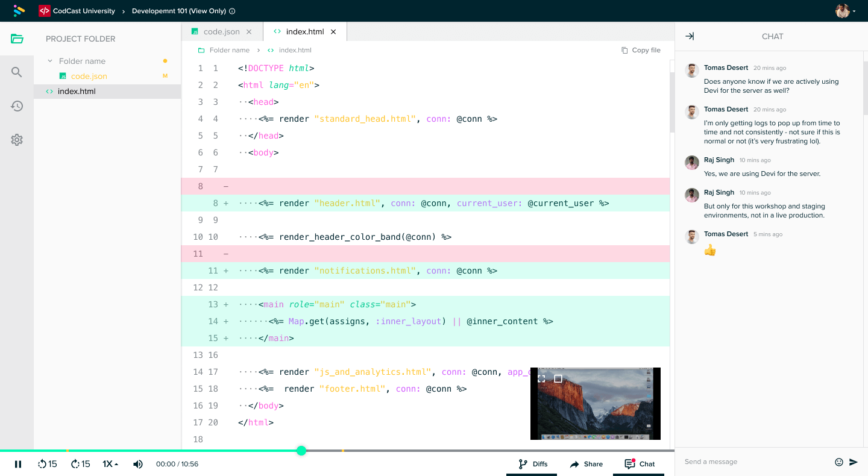Toggle picture-in-picture on the video thumbnail

[559, 378]
